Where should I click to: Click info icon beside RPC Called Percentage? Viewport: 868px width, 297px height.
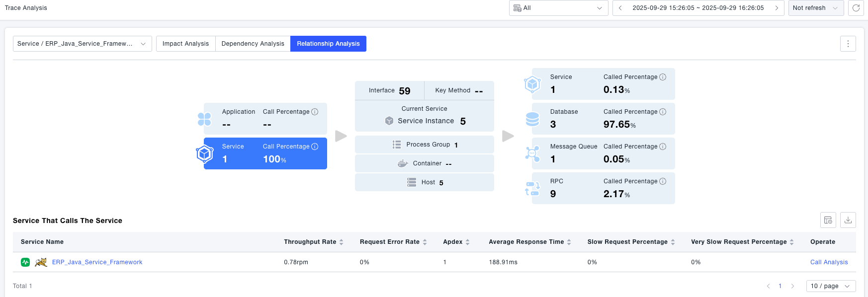tap(663, 181)
